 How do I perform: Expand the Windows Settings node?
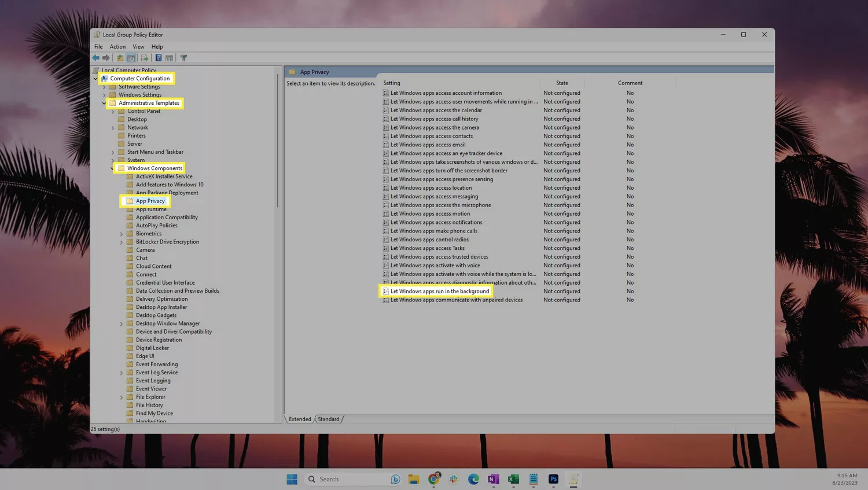pyautogui.click(x=104, y=95)
